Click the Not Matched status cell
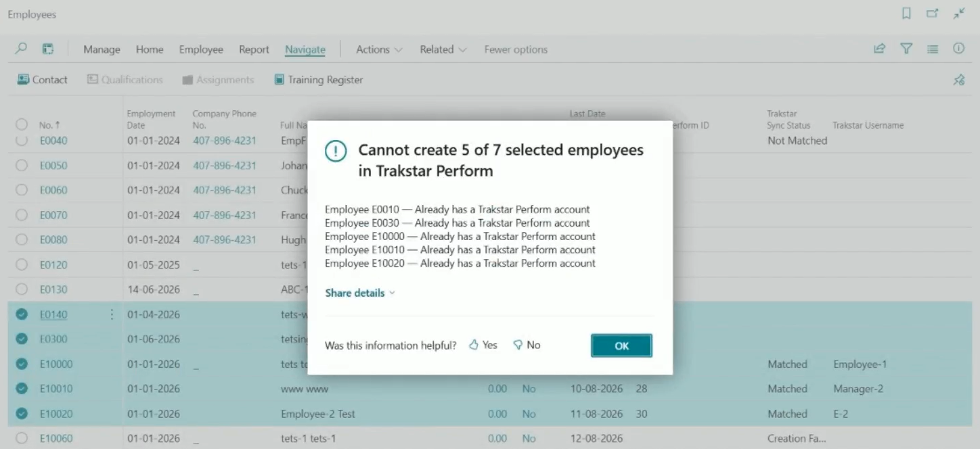Image resolution: width=980 pixels, height=449 pixels. click(797, 141)
